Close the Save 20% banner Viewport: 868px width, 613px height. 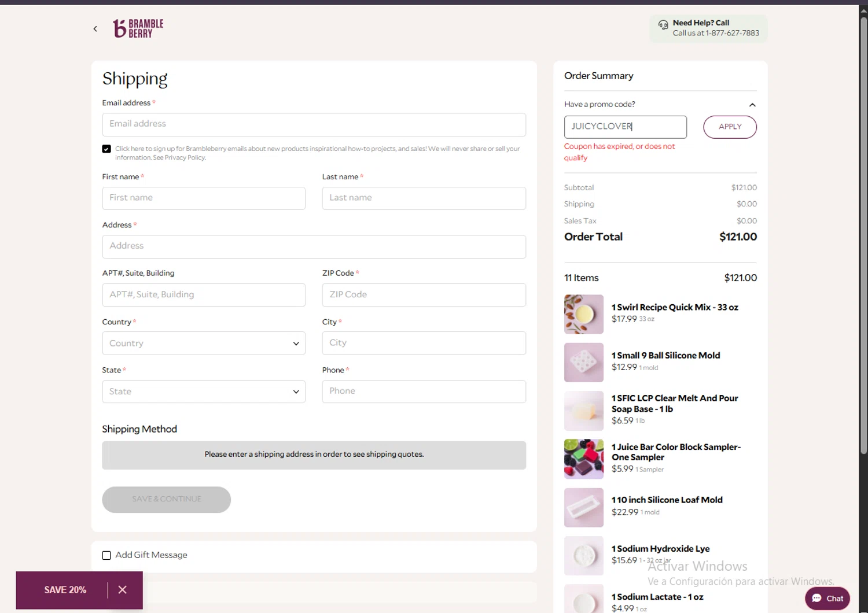pos(122,590)
